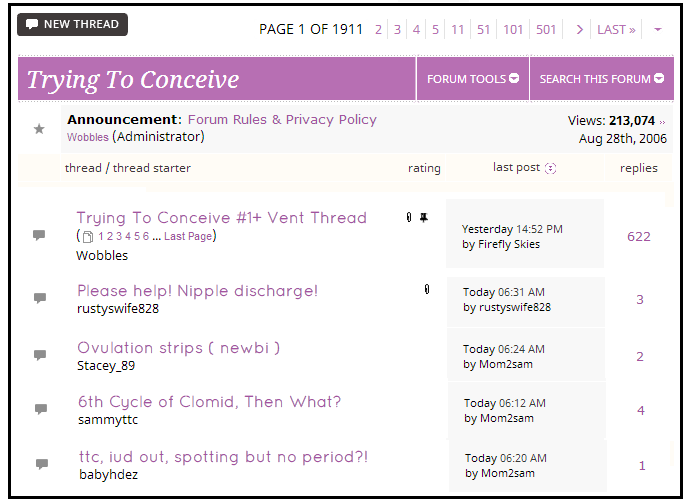Open FORUM TOOLS menu
This screenshot has width=684, height=500.
point(473,79)
